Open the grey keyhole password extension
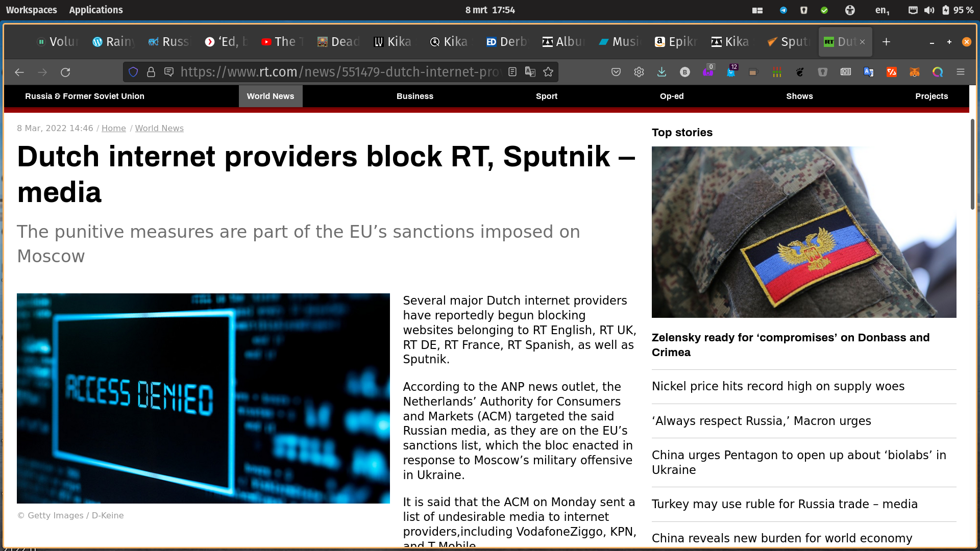 [x=822, y=72]
